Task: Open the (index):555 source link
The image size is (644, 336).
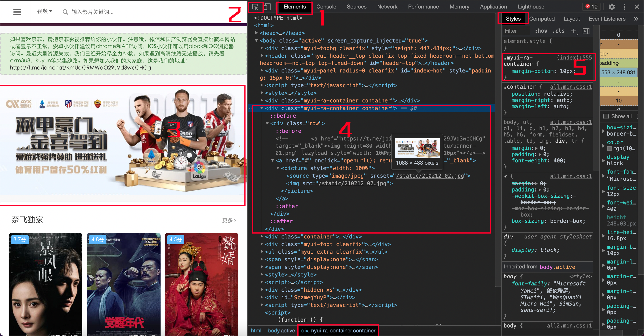Action: (574, 57)
